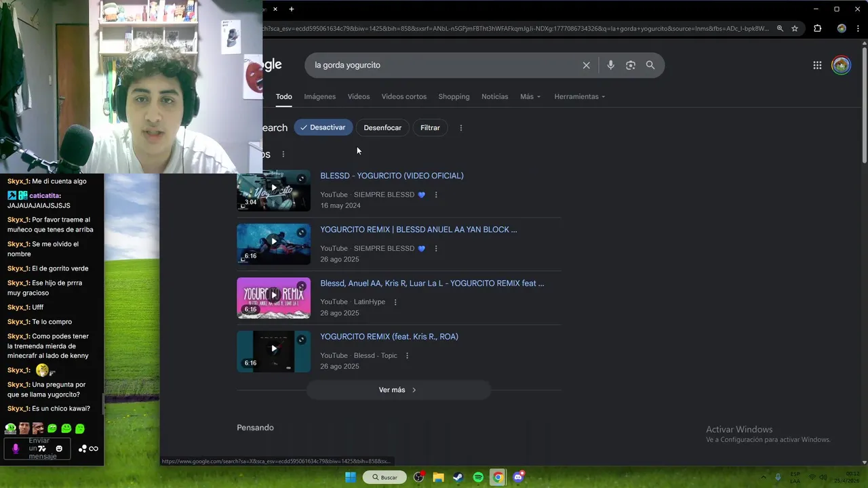Click the purple microphone in chat
This screenshot has height=488, width=868.
click(16, 448)
